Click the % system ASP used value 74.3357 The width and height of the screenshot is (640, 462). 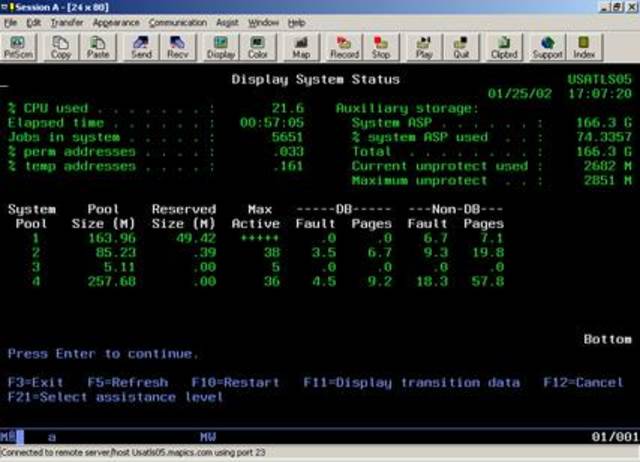tap(604, 137)
